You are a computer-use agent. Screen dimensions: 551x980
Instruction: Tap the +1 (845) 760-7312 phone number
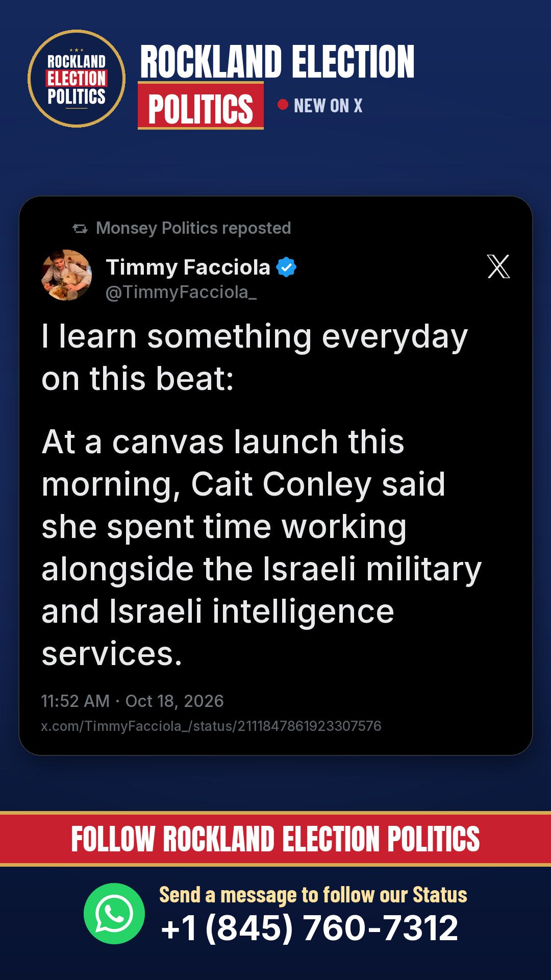click(x=309, y=928)
